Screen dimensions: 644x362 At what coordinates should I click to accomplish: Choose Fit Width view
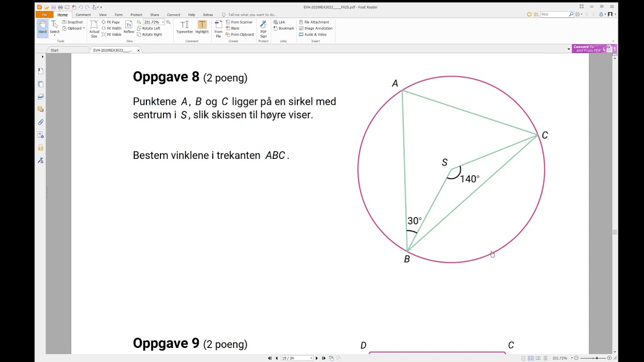click(112, 28)
